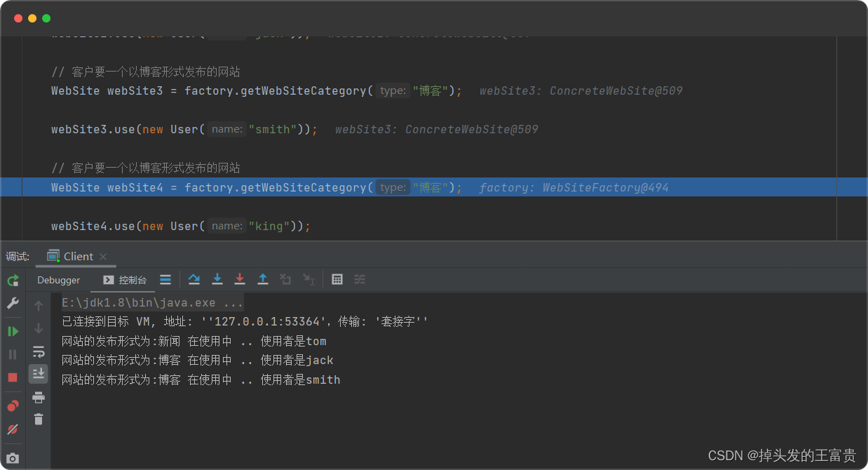This screenshot has width=868, height=470.
Task: Toggle soft-wrap in console
Action: (x=39, y=351)
